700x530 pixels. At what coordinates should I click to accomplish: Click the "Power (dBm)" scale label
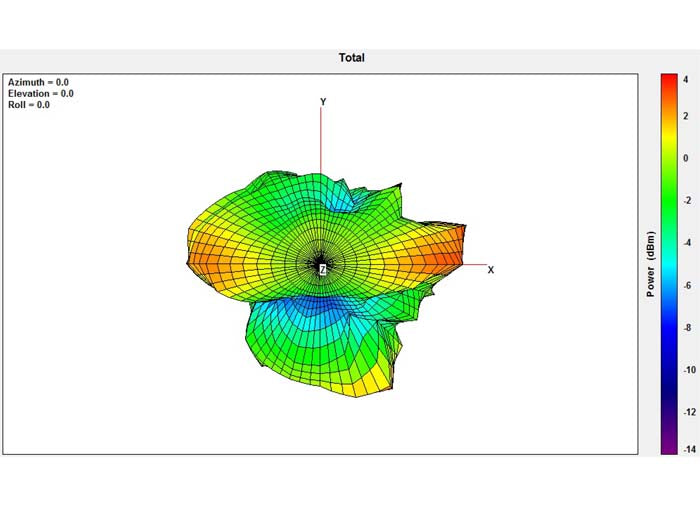point(651,264)
